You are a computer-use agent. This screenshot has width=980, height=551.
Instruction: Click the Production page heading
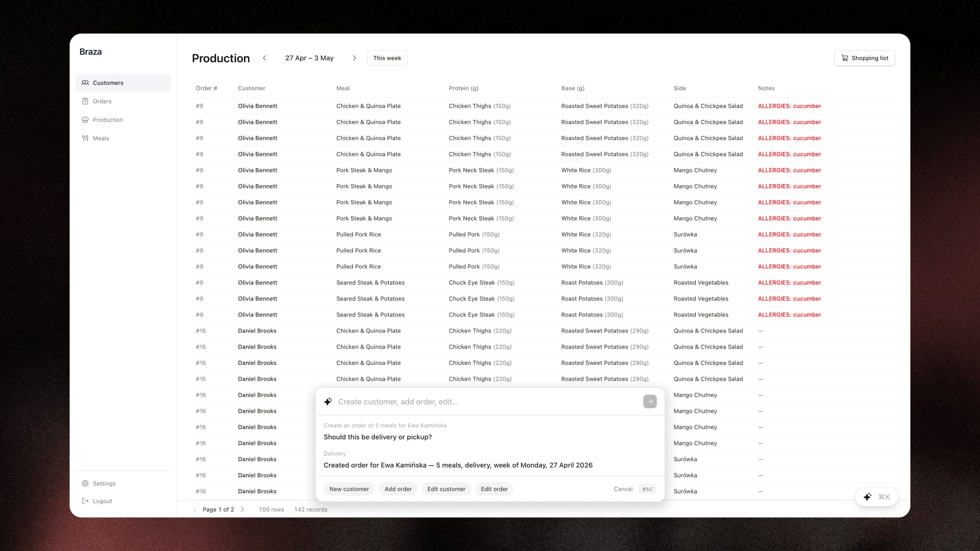pos(220,58)
